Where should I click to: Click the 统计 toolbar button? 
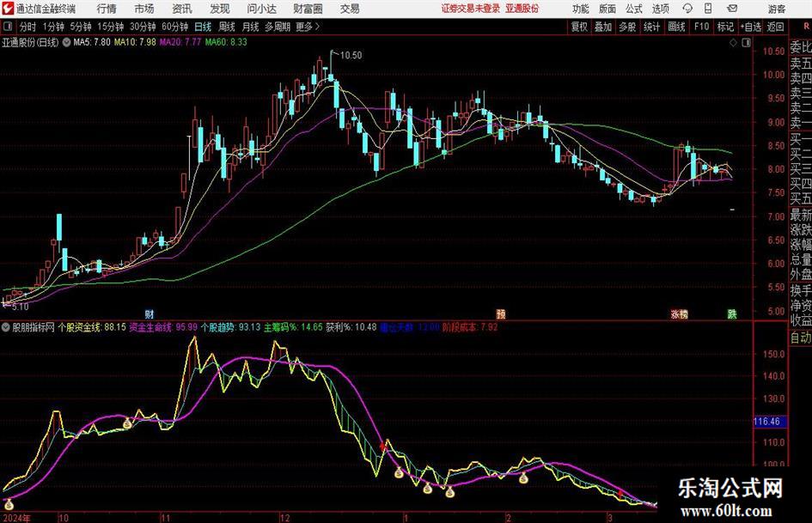coord(652,27)
